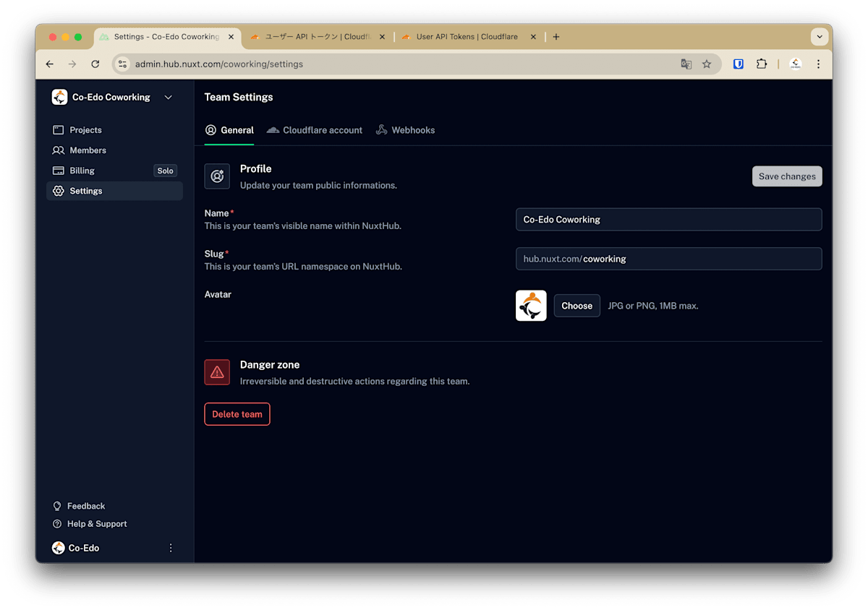The image size is (868, 610).
Task: Choose a new avatar image
Action: 576,306
